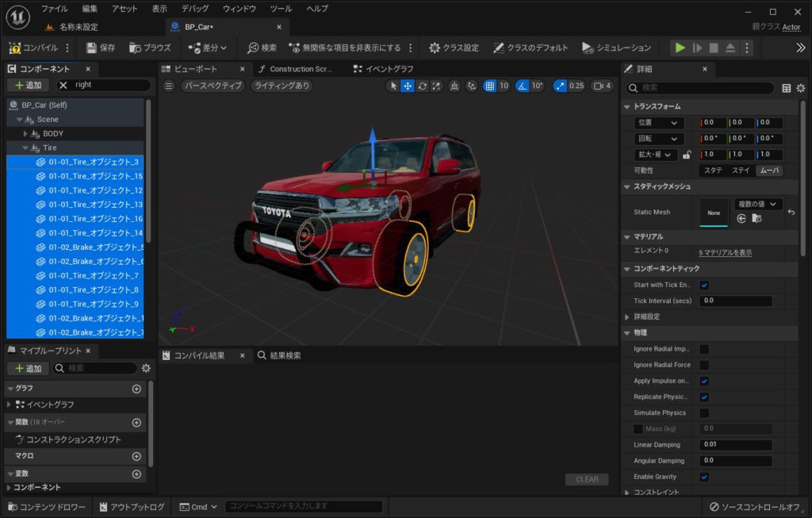
Task: Add a new variable with 変数 plus icon
Action: [136, 474]
